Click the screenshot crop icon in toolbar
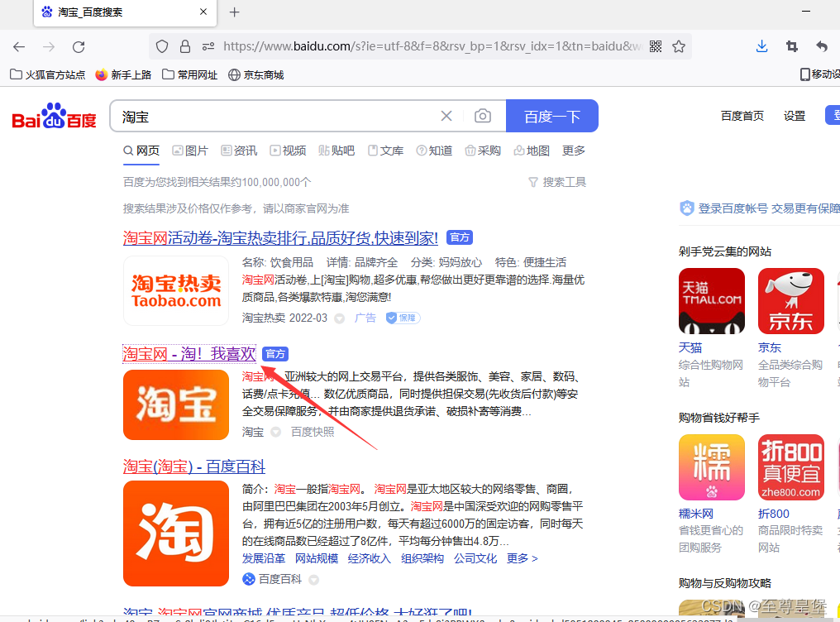 [792, 46]
